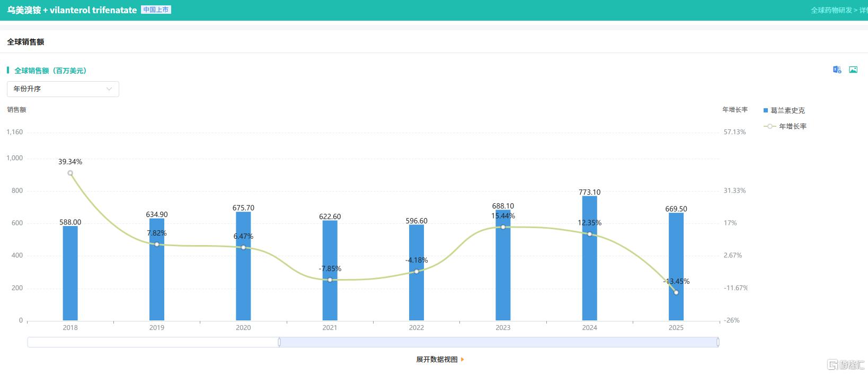Click the 2023 growth point 15.44%
Screen dimensions: 868x374
tap(503, 227)
